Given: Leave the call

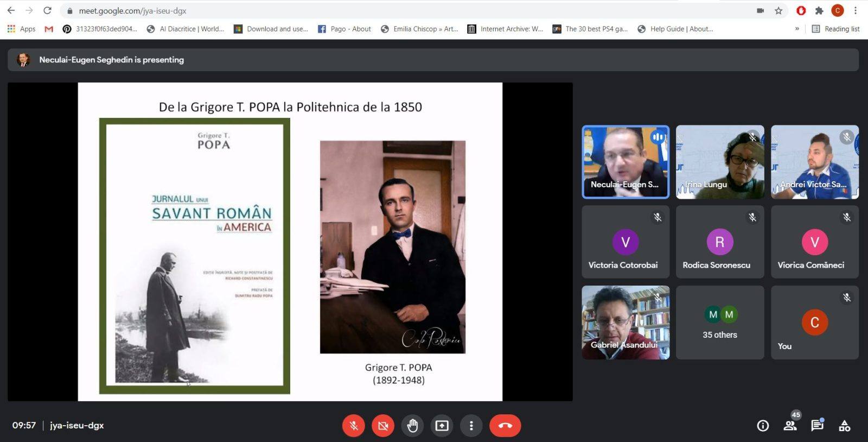Looking at the screenshot, I should click(x=505, y=426).
